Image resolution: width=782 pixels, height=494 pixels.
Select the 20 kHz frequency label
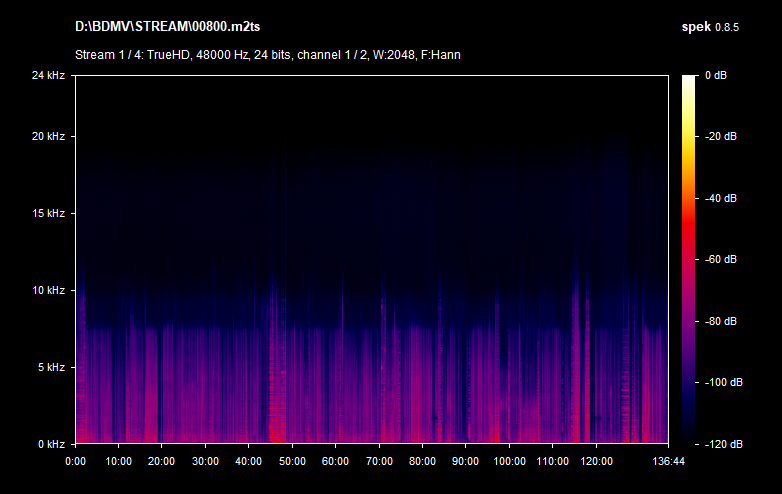(x=48, y=136)
